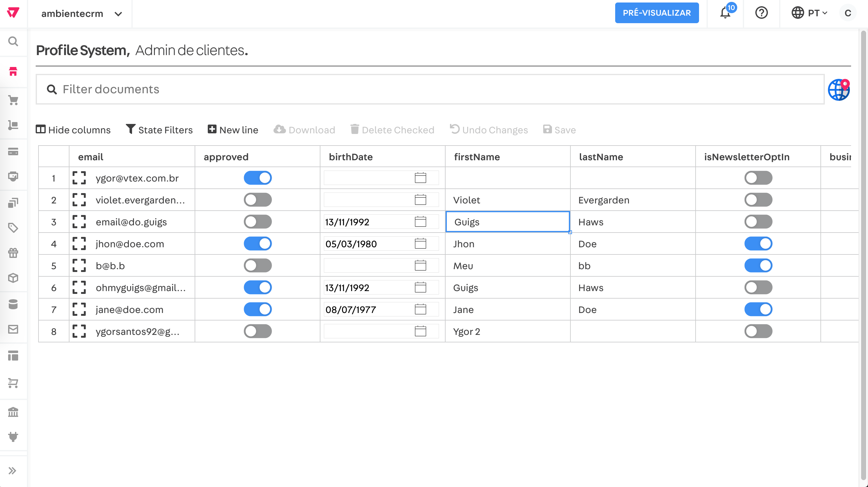Open the Prices tag icon in the sidebar
The width and height of the screenshot is (868, 487).
pos(13,228)
